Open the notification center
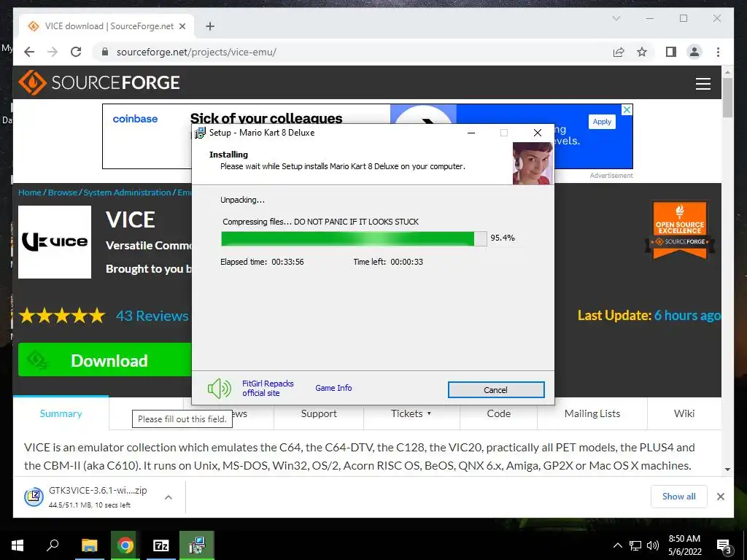 coord(724,547)
